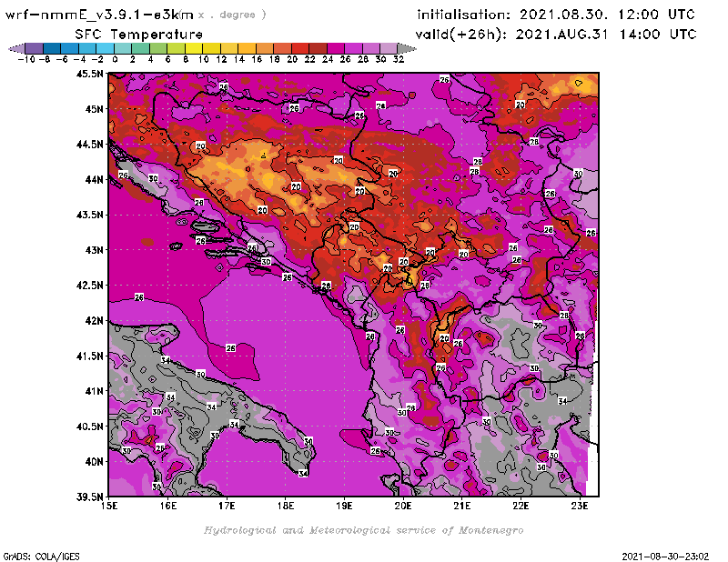Pick the legend swatch between 28 and 30
This screenshot has height=562, width=728.
click(370, 48)
